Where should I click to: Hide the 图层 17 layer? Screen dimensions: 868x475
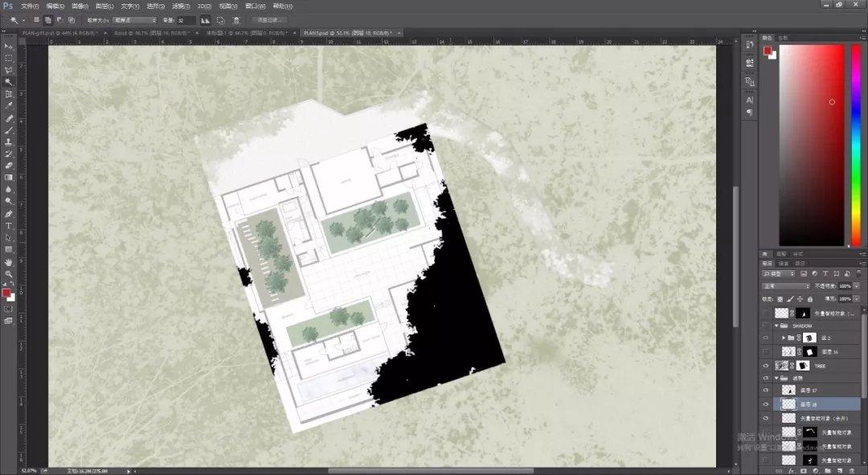[x=766, y=391]
